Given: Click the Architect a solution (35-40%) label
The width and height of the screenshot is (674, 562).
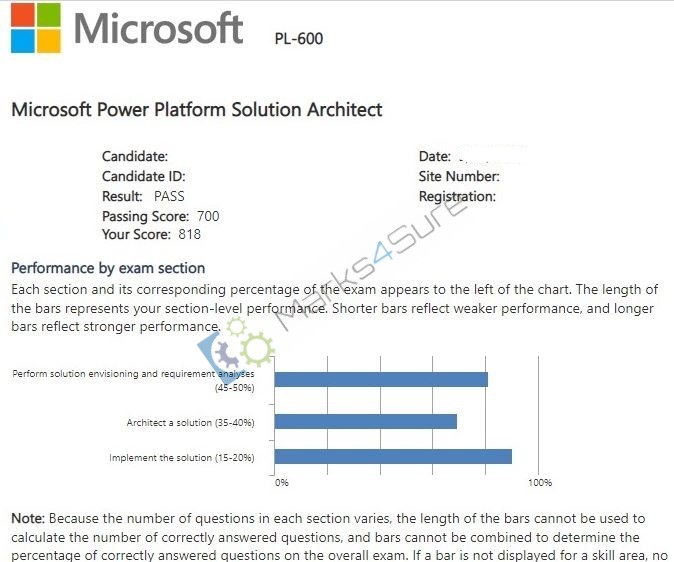Looking at the screenshot, I should [x=190, y=423].
